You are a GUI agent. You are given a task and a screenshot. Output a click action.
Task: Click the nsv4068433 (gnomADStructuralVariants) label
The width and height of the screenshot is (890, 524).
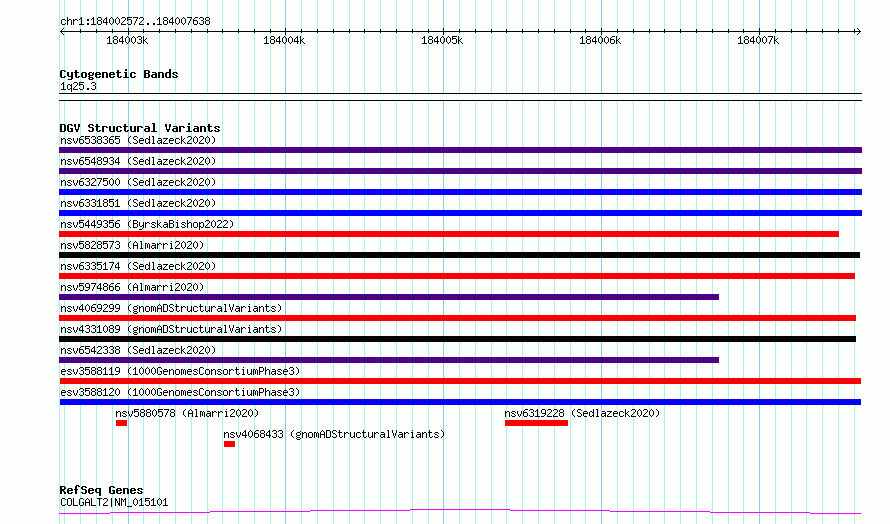click(334, 434)
